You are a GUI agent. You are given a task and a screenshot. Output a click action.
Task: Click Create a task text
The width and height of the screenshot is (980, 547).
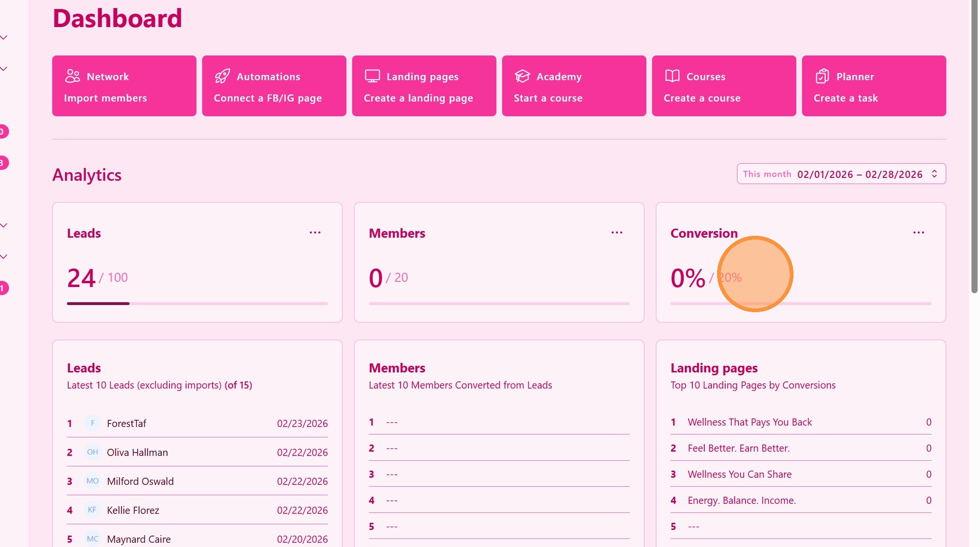tap(845, 98)
